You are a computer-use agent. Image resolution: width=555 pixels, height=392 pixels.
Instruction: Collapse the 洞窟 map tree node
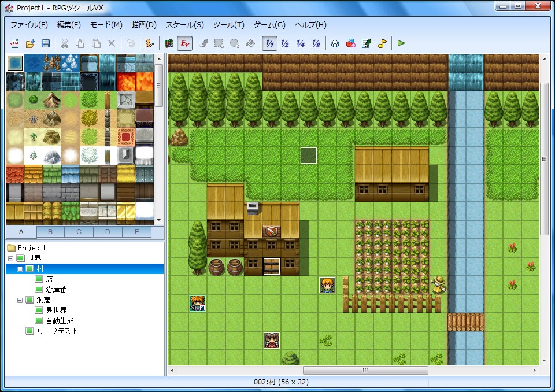20,300
